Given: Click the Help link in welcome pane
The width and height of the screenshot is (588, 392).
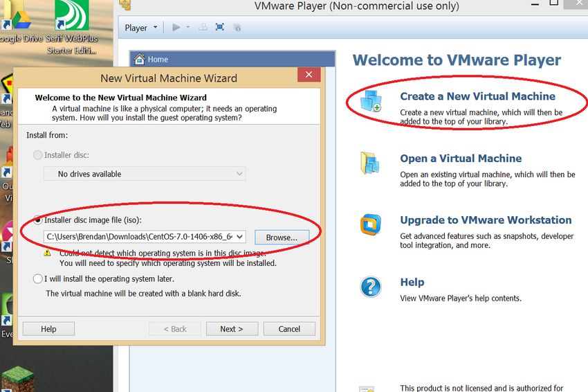Looking at the screenshot, I should [412, 282].
